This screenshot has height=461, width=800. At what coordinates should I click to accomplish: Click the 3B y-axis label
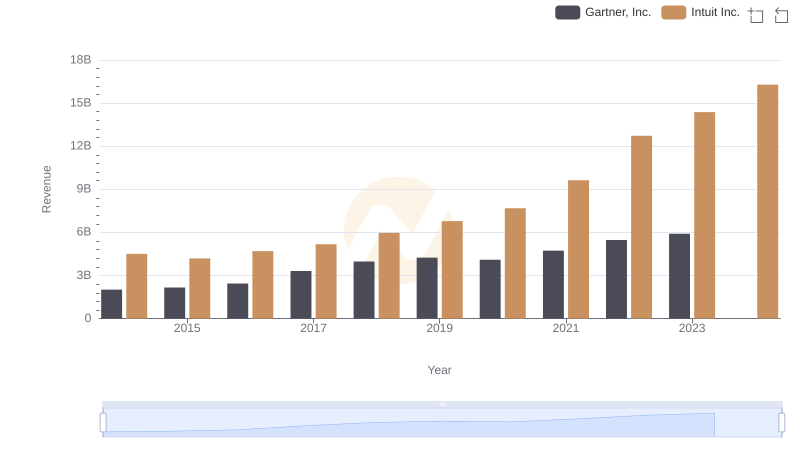point(84,275)
